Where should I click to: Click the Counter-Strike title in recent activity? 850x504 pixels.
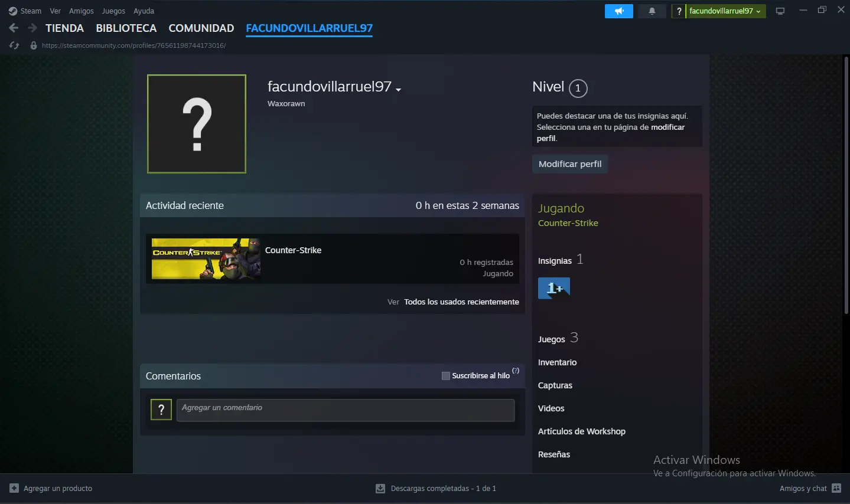(x=293, y=250)
